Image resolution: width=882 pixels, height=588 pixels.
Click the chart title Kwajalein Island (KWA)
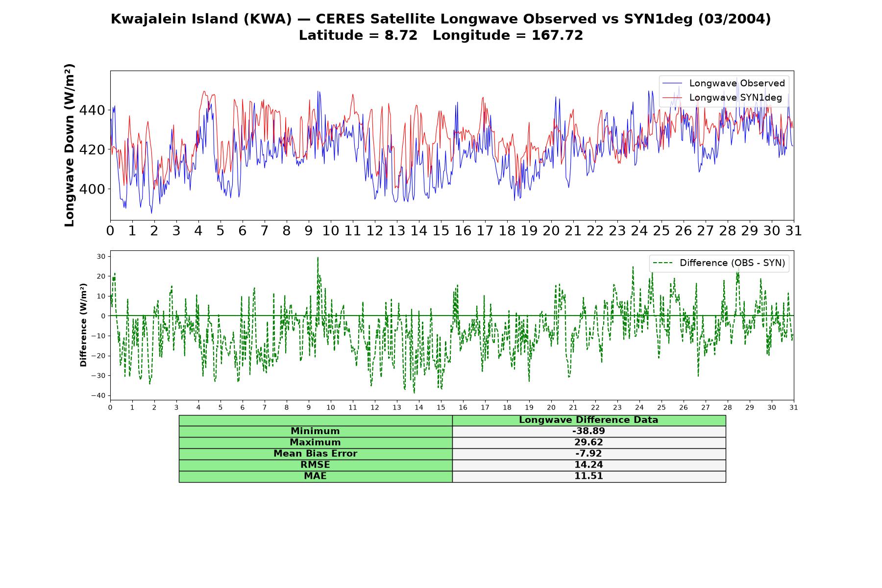point(201,19)
